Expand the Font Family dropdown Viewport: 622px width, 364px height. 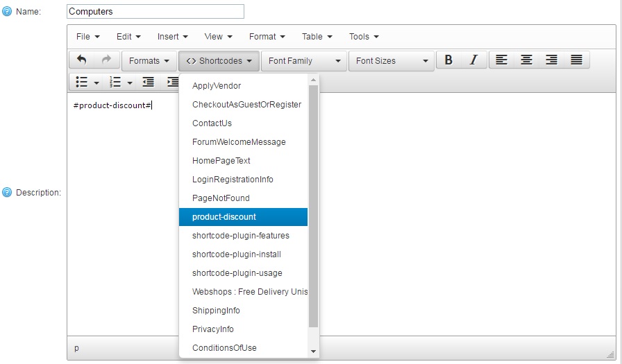[305, 60]
